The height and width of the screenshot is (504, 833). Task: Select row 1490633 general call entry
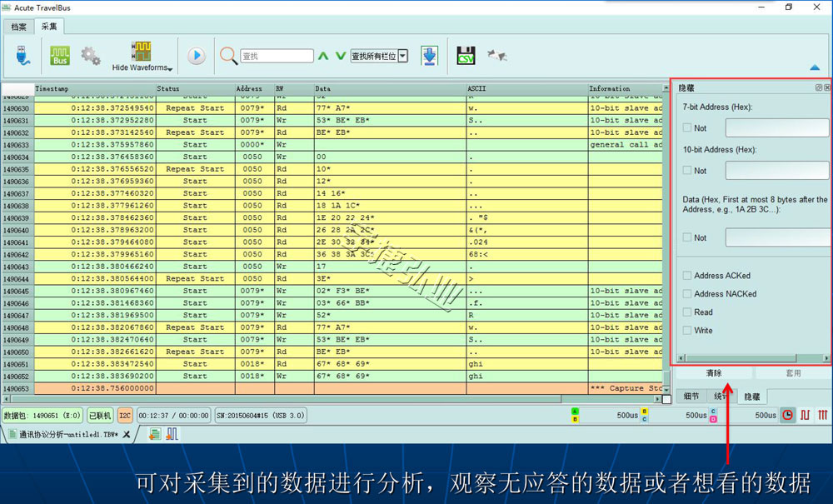[332, 144]
